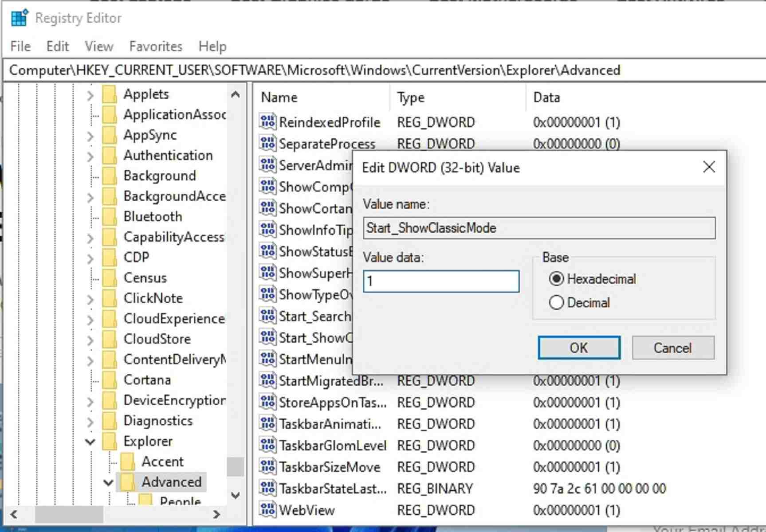This screenshot has height=532, width=766.
Task: Click the Registry Editor application icon
Action: (x=19, y=18)
